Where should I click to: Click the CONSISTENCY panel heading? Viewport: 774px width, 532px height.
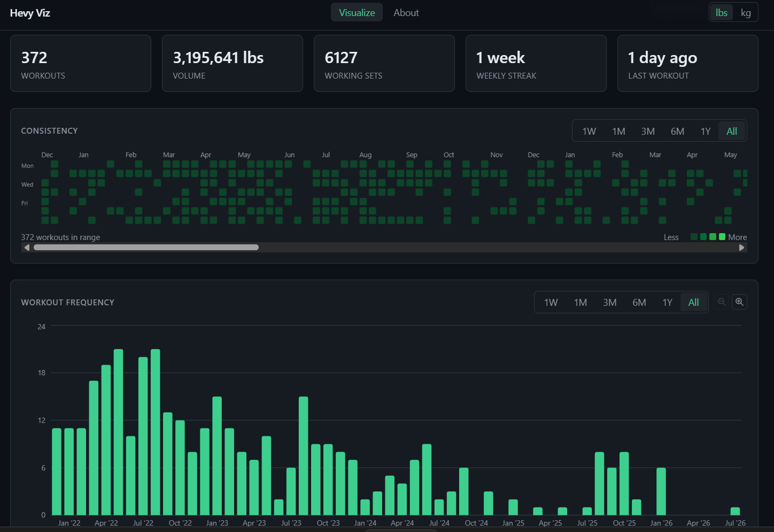pyautogui.click(x=49, y=131)
